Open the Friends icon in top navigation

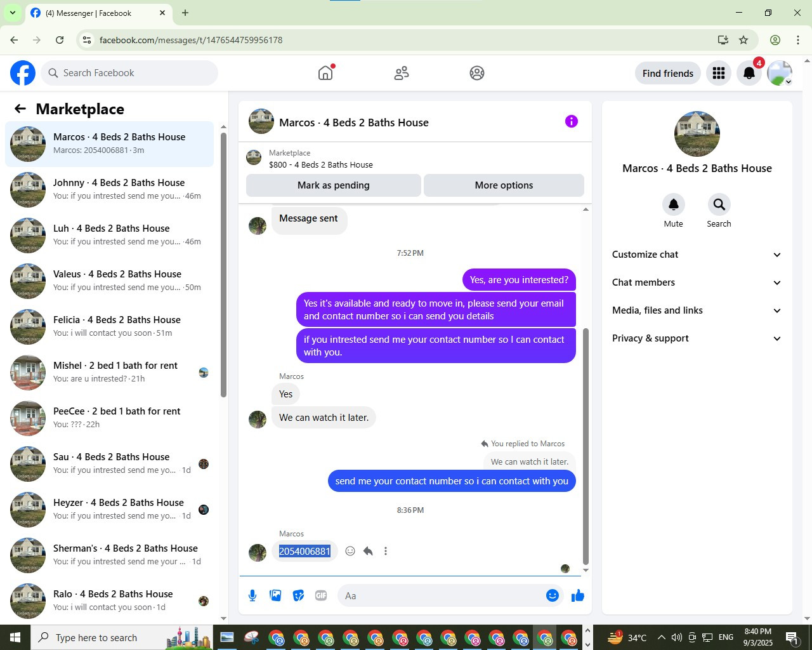click(402, 73)
